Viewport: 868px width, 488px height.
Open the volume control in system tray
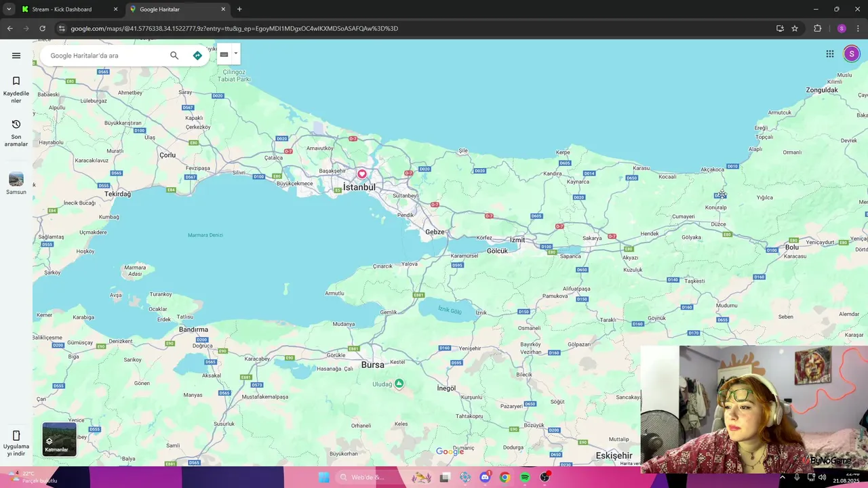[x=822, y=477]
